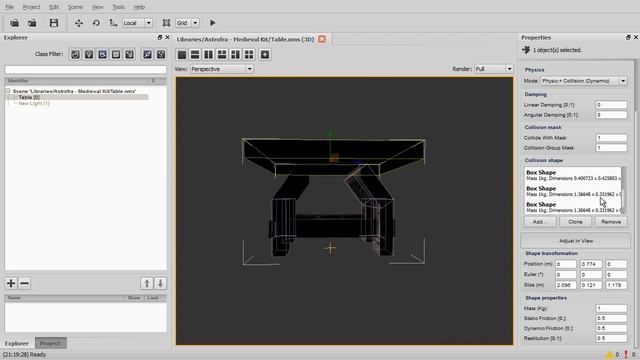
Task: Toggle the second Class Filter icon
Action: click(89, 54)
